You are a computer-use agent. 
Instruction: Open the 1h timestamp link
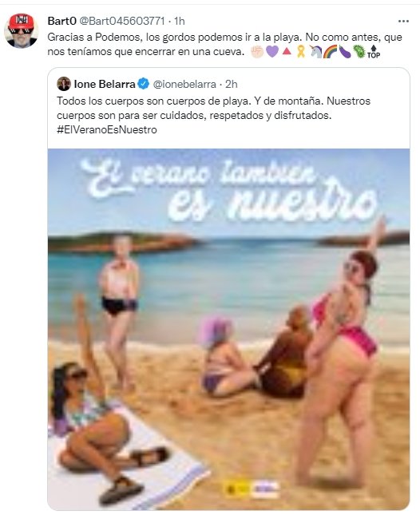point(180,21)
